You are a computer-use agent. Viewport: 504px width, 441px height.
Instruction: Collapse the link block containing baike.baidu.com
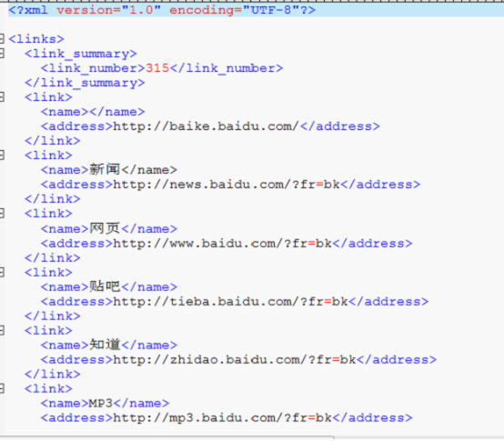click(2, 96)
